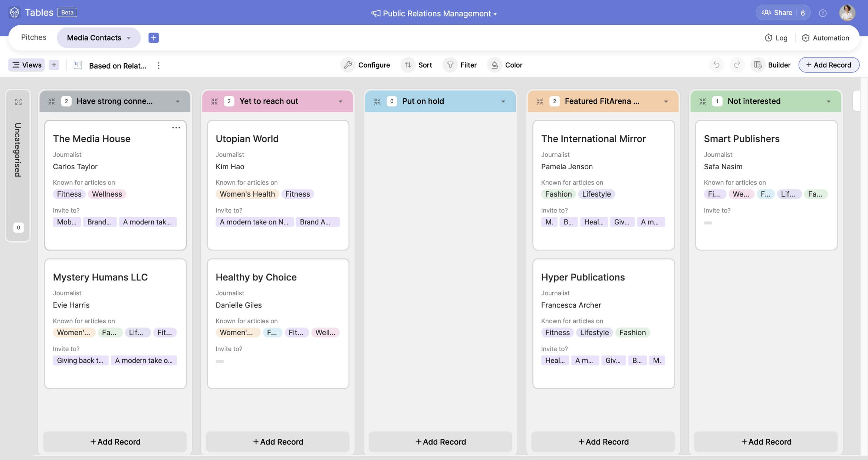The image size is (868, 460).
Task: Collapse the Put on hold column
Action: [x=377, y=101]
